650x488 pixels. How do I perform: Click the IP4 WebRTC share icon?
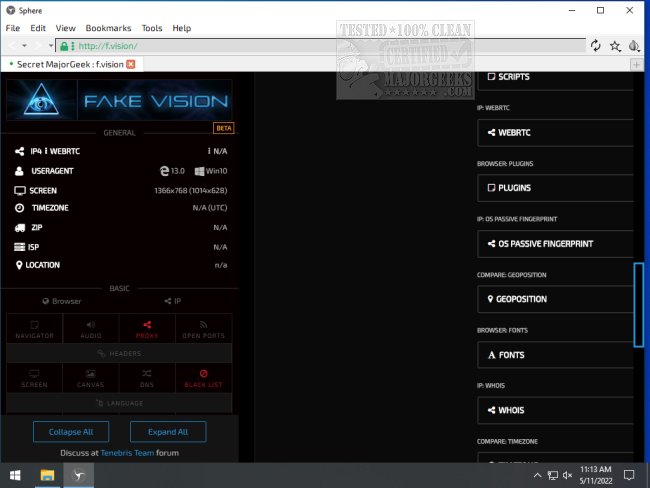click(19, 151)
